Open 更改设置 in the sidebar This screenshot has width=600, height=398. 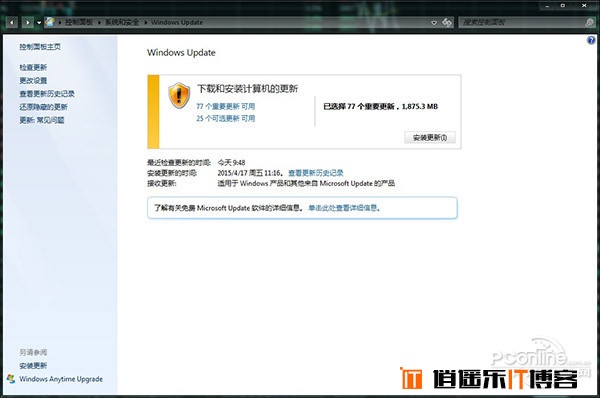pyautogui.click(x=33, y=80)
